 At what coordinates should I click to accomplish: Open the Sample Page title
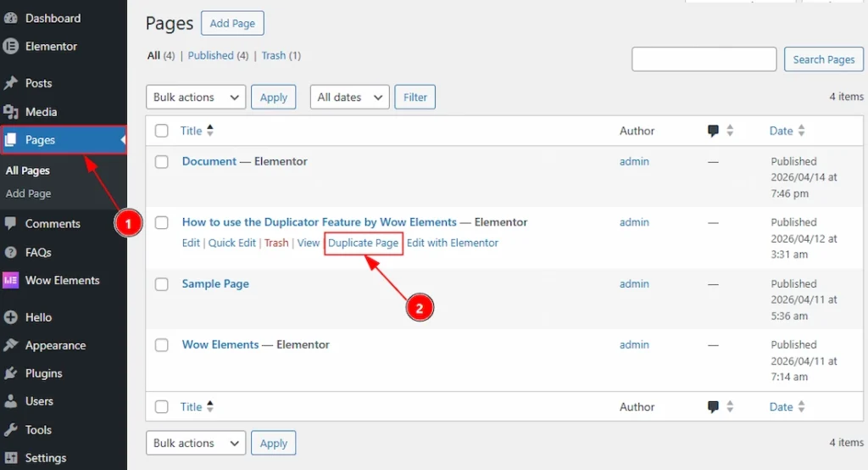[x=215, y=283]
